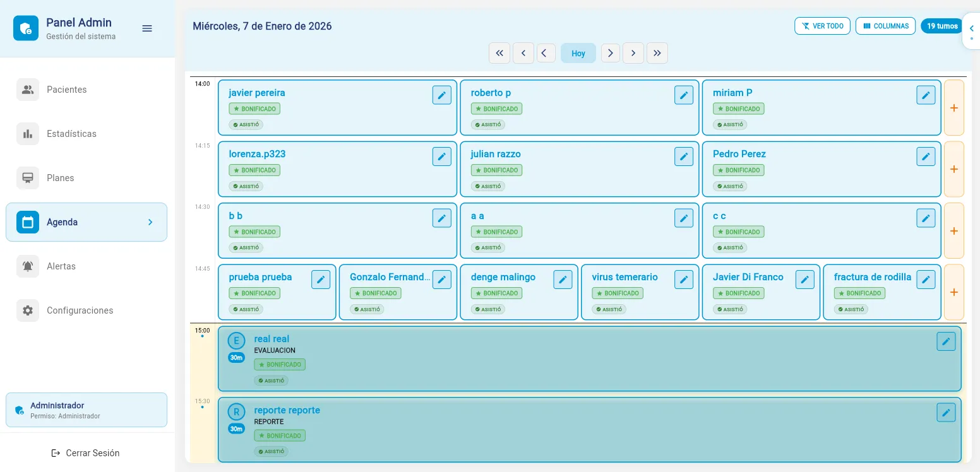The height and width of the screenshot is (472, 980).
Task: Edit miriam P's appointment
Action: click(x=926, y=95)
